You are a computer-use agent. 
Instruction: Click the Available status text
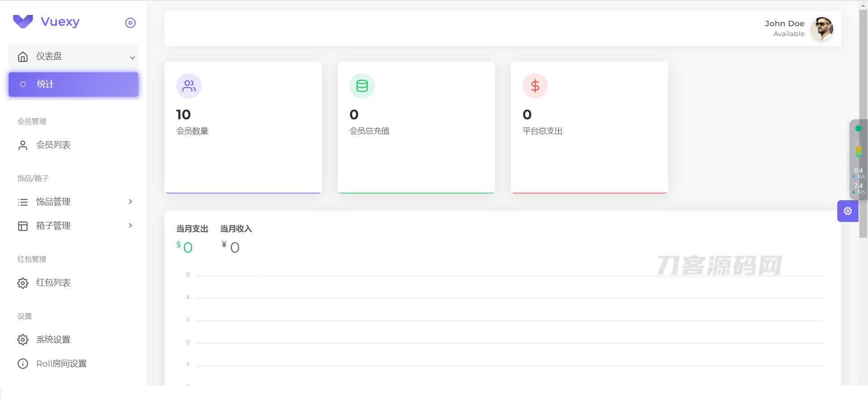pyautogui.click(x=789, y=34)
